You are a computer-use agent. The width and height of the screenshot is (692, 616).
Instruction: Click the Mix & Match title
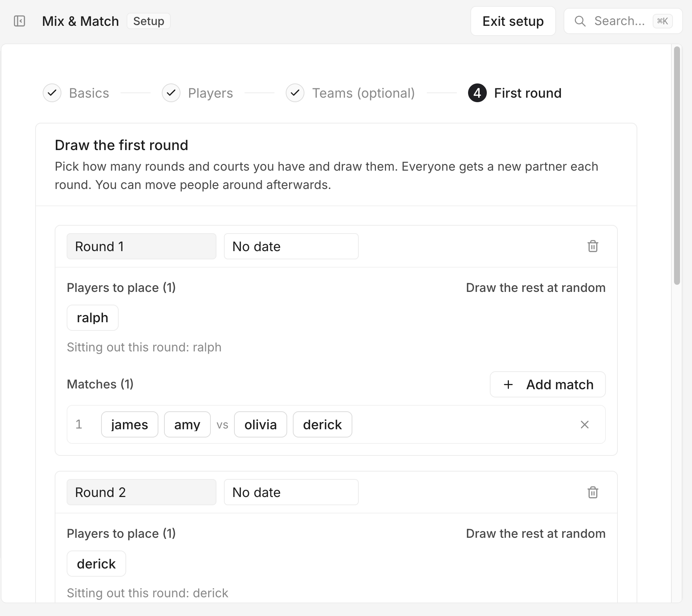click(x=81, y=21)
